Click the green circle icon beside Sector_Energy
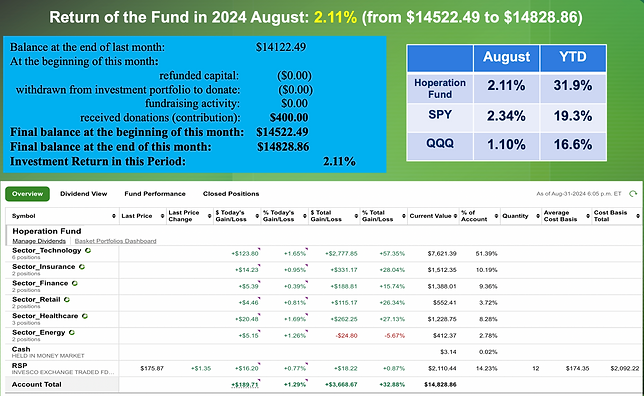 (x=71, y=332)
